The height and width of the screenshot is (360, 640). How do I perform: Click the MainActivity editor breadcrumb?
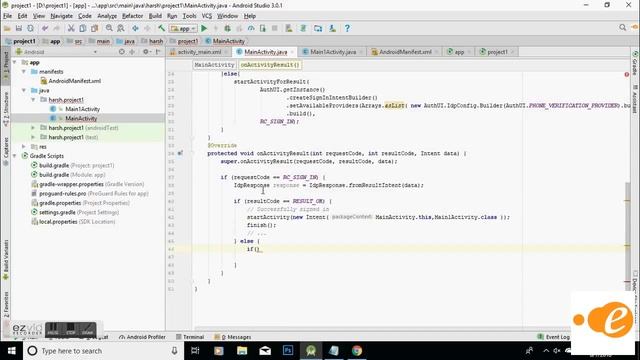tap(214, 65)
